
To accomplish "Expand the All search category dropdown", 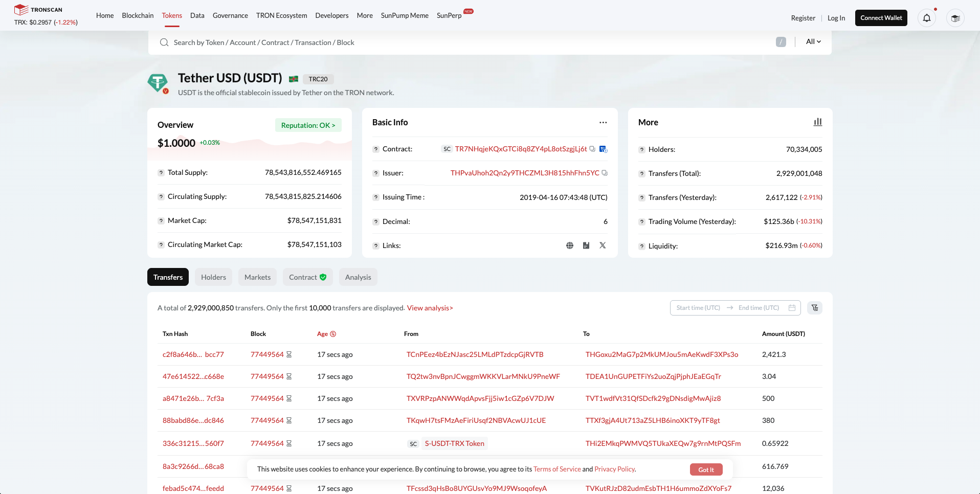I will point(813,42).
